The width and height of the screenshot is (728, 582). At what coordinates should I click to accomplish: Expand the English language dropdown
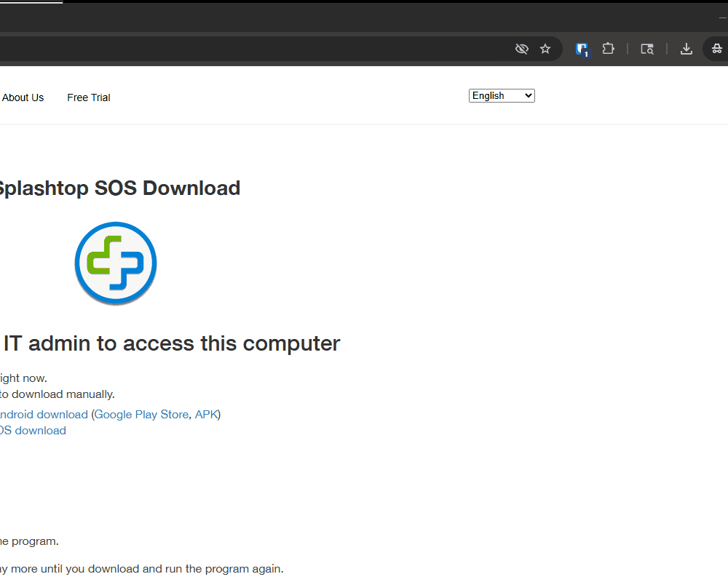[x=502, y=96]
